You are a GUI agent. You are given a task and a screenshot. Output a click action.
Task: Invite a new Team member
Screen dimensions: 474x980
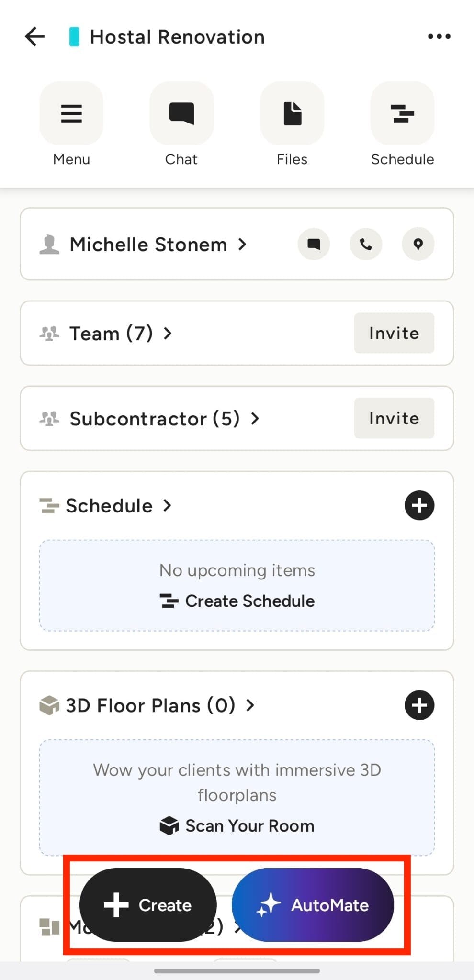coord(394,333)
